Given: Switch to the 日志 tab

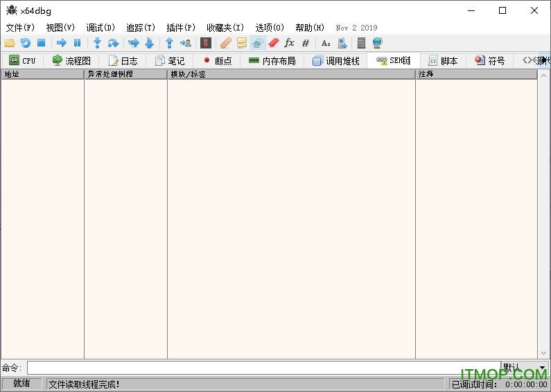Looking at the screenshot, I should 123,61.
